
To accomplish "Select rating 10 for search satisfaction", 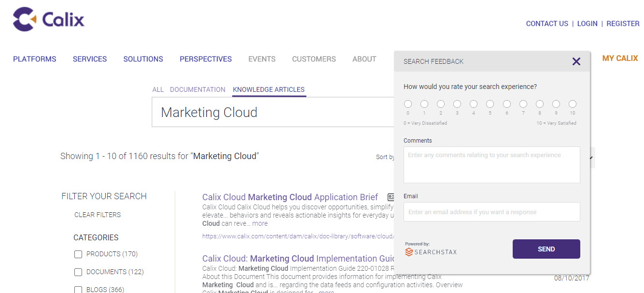I will coord(573,103).
